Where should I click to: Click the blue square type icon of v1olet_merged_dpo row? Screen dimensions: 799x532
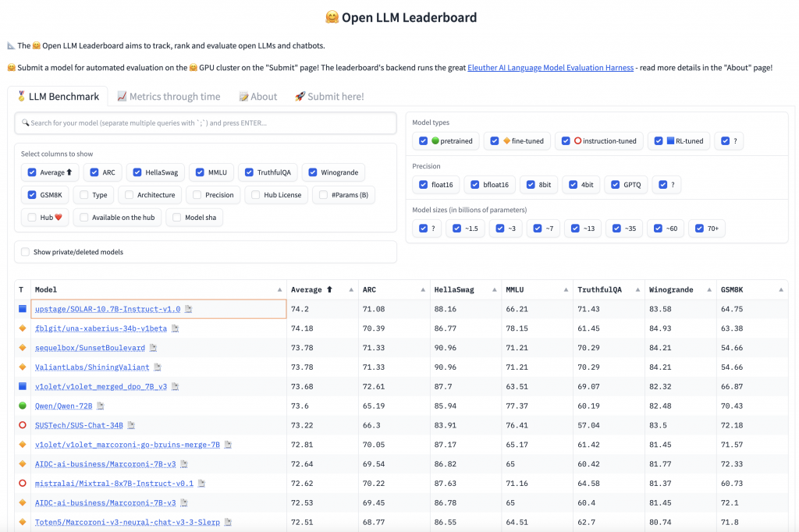click(x=23, y=386)
